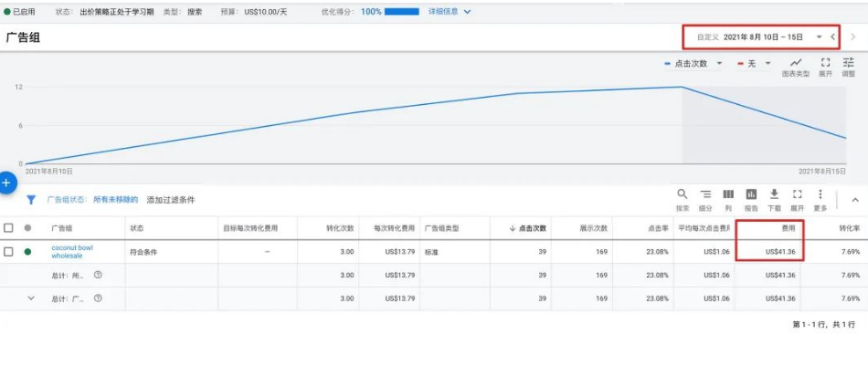
Task: Click 添加过滤条件 to add a filter
Action: click(x=171, y=199)
